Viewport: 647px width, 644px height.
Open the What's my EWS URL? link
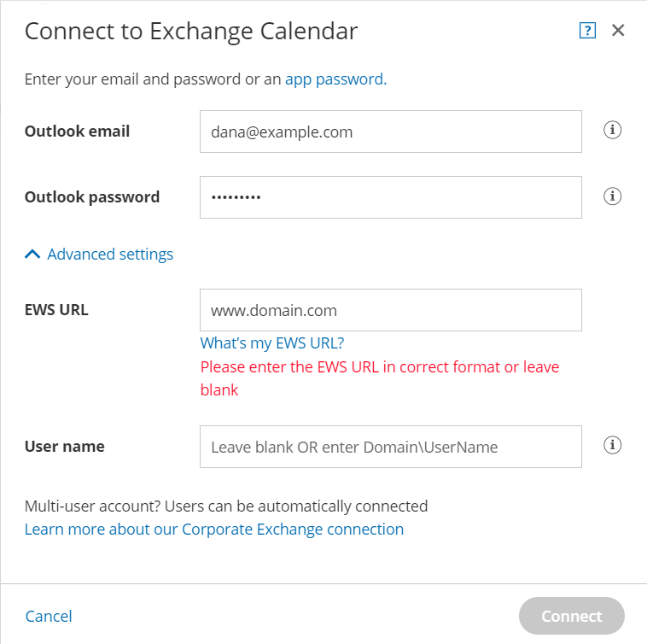(271, 343)
